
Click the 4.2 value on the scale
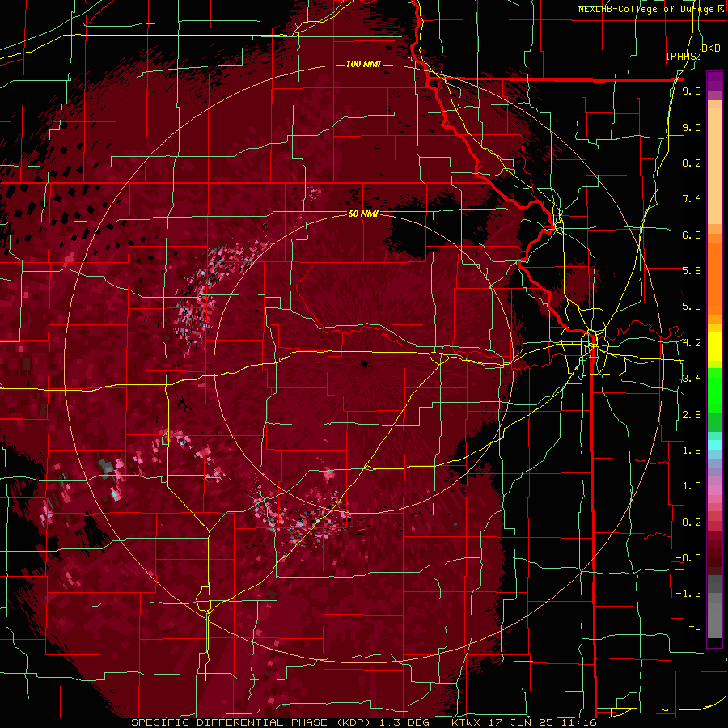click(692, 343)
